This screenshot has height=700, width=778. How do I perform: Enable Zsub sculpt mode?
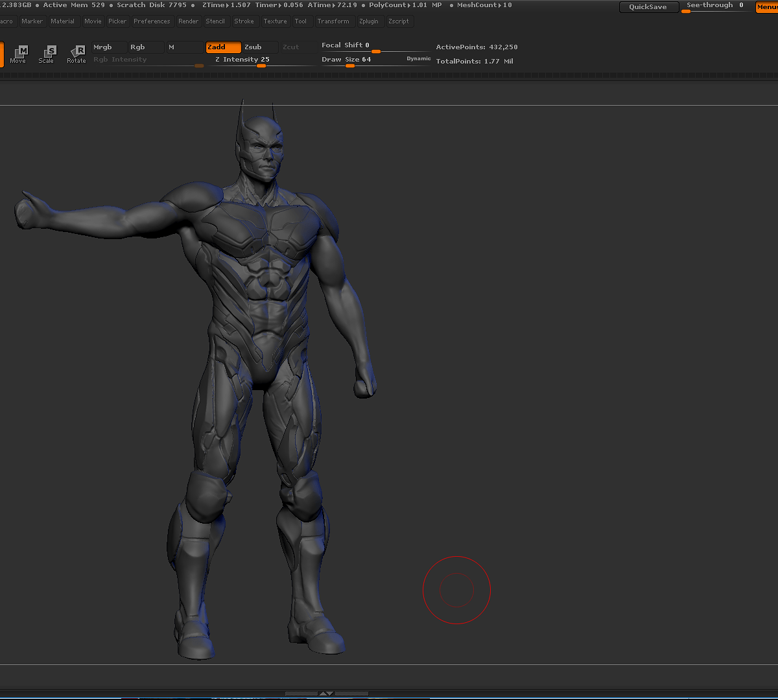pos(261,47)
